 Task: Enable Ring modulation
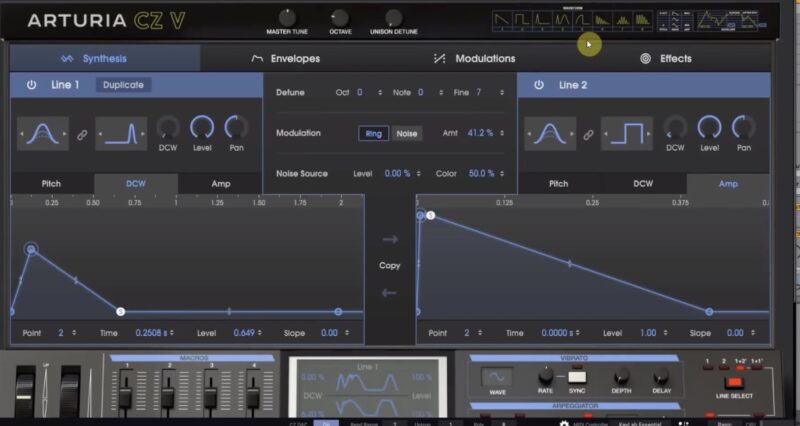[373, 134]
